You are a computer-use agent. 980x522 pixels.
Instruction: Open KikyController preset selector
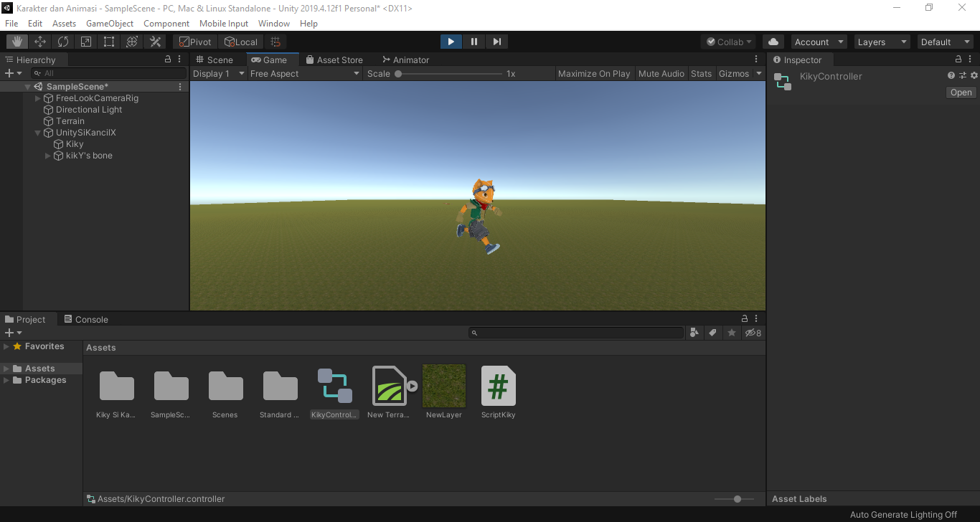[x=963, y=75]
